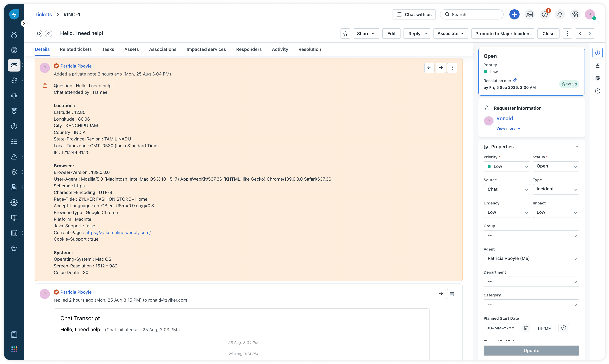Screen dimensions: 609x364
Task: Open the Priority dropdown in Properties
Action: point(507,166)
